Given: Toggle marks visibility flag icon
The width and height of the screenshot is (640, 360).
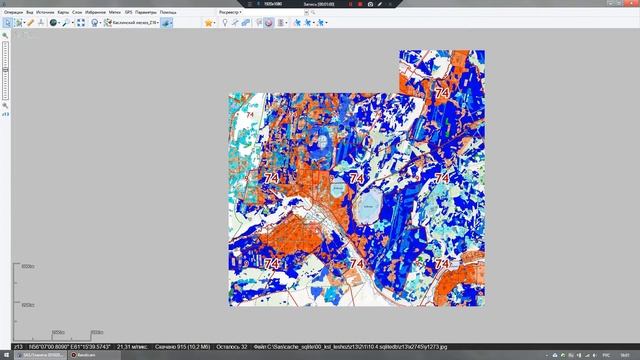Looking at the screenshot, I should click(259, 23).
